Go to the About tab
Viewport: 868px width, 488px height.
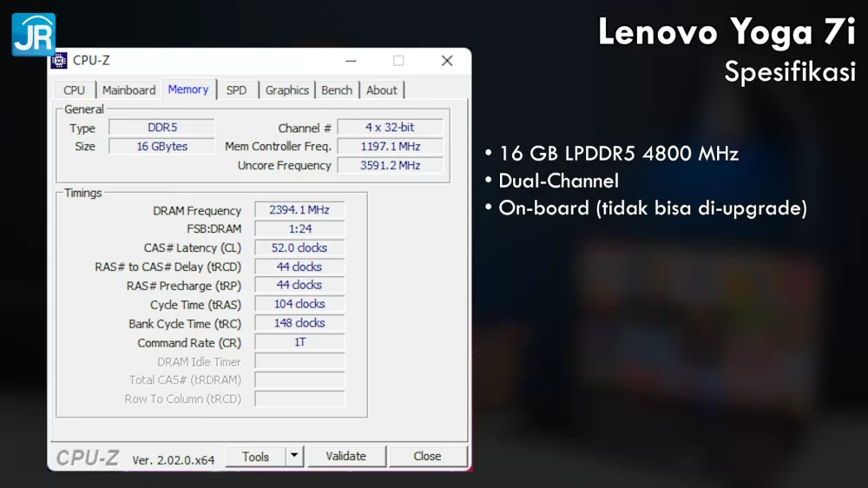coord(381,90)
